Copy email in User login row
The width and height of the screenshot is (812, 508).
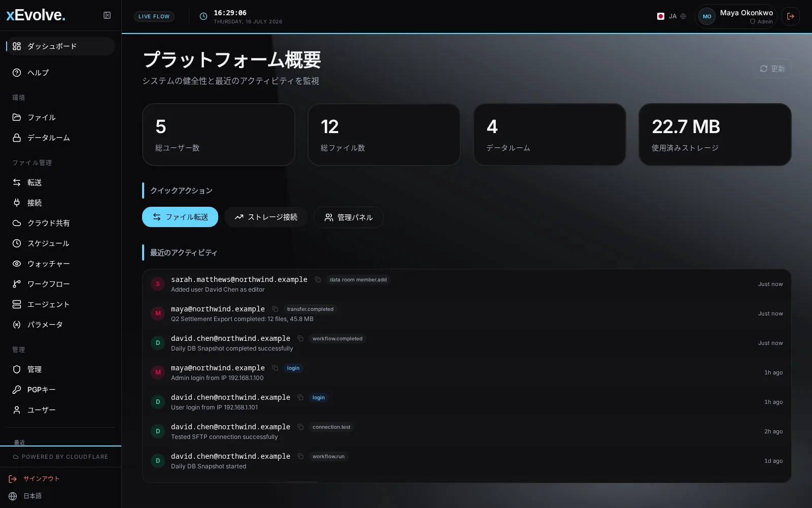300,397
